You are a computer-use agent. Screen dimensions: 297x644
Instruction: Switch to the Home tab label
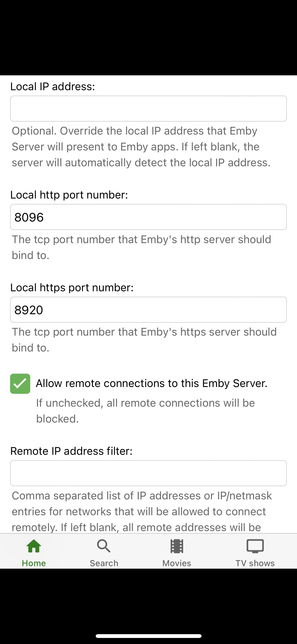(34, 563)
